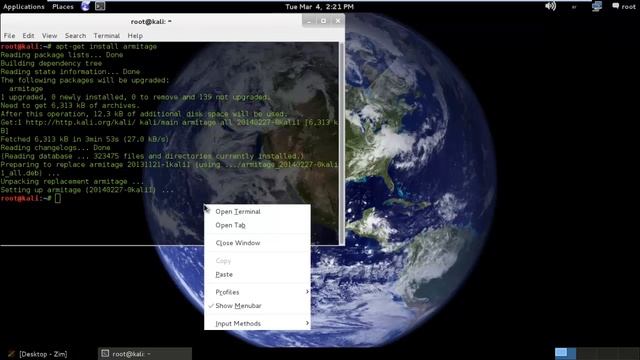Choose Open Tab from context menu

[257, 225]
